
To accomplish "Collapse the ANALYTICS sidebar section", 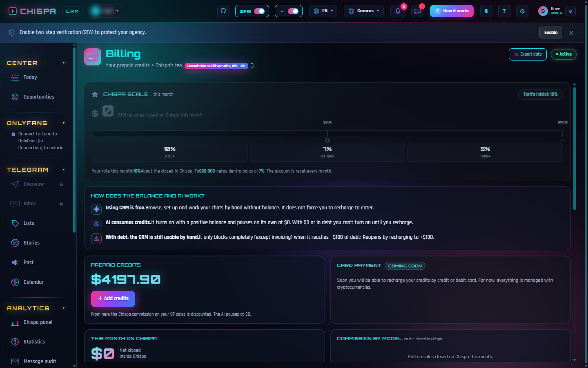I will pyautogui.click(x=64, y=308).
